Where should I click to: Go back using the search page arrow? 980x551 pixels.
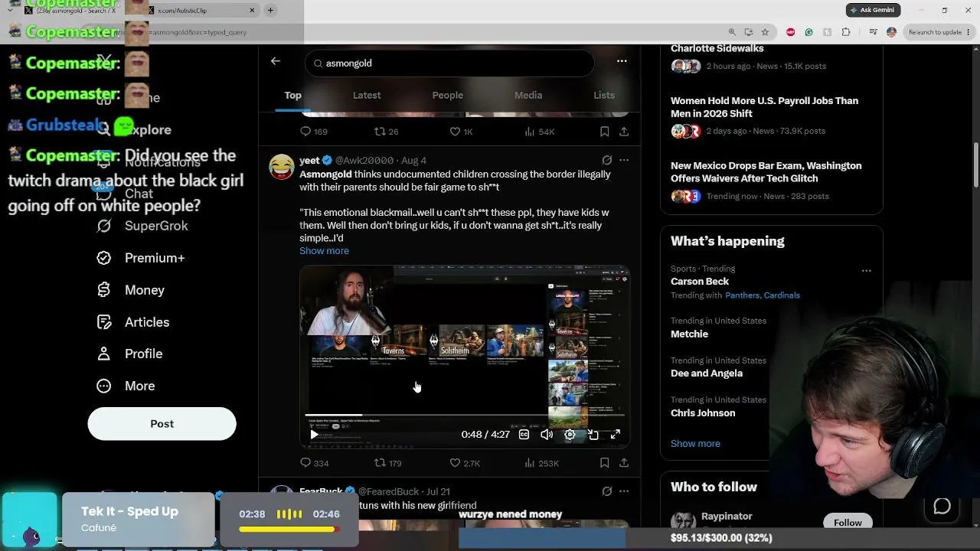pos(276,61)
